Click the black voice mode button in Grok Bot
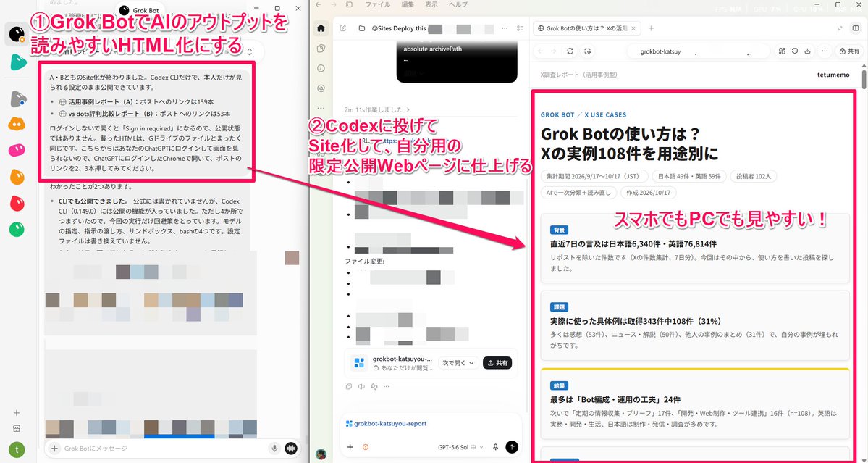Screen dimensions: 868x463 [292, 448]
